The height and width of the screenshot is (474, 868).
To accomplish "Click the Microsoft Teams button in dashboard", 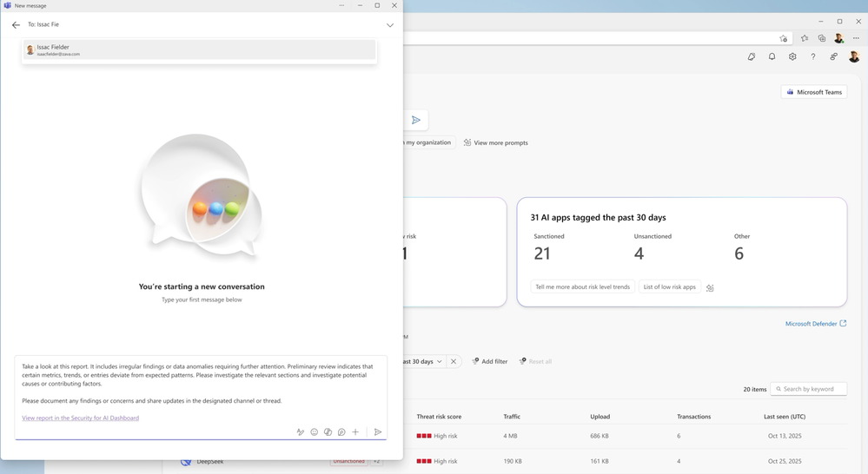I will coord(814,92).
